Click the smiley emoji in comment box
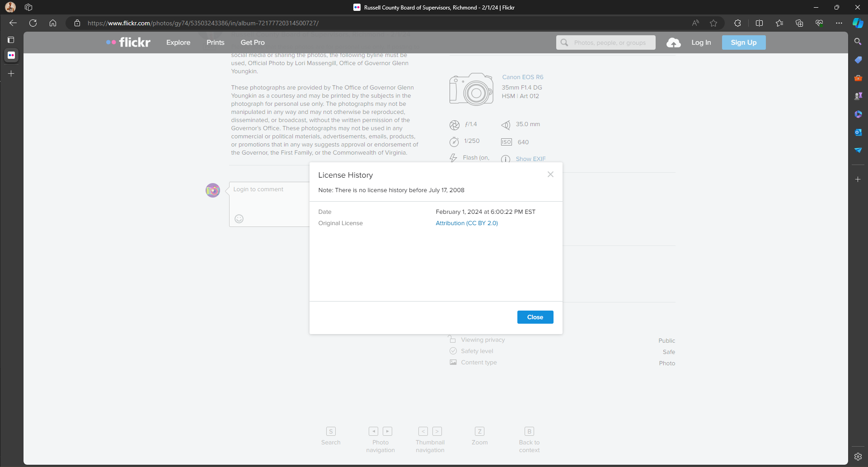Screen dimensions: 868x467 tap(239, 219)
